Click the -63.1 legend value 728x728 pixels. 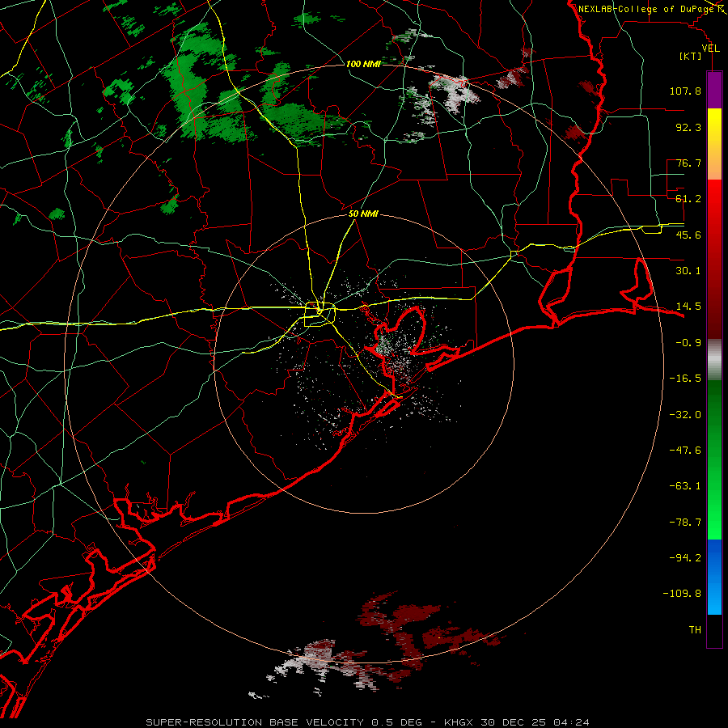(685, 486)
